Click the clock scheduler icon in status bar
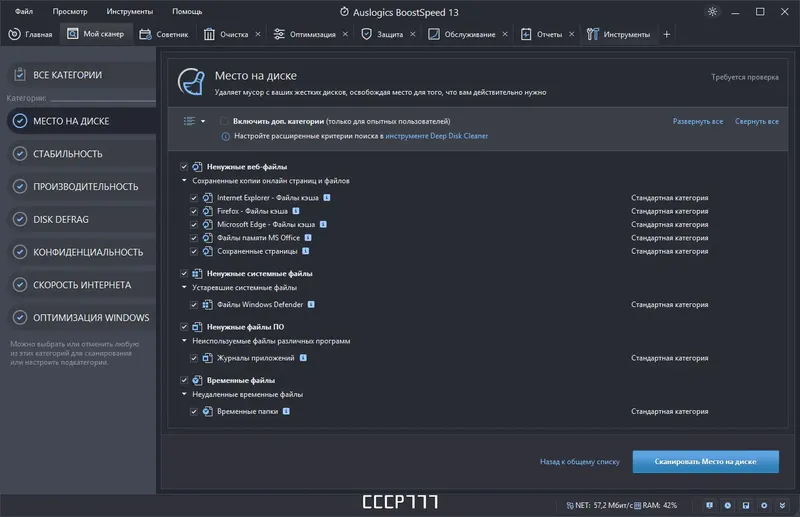The image size is (800, 517). [x=727, y=505]
